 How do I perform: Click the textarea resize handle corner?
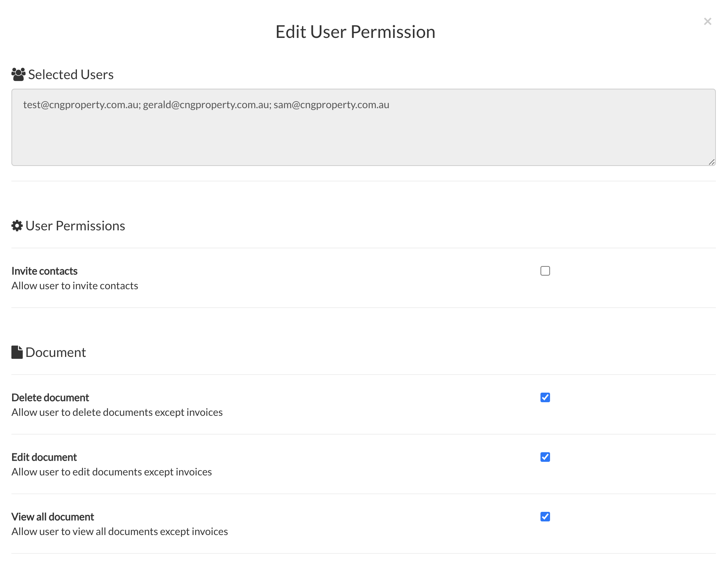711,162
